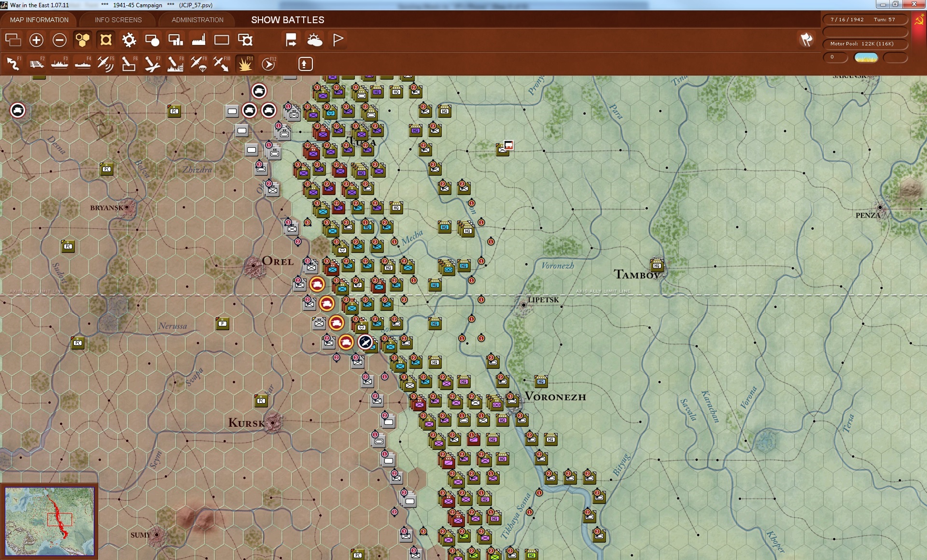The image size is (927, 560).
Task: Toggle the unit and gear overlay icon
Action: (x=245, y=40)
